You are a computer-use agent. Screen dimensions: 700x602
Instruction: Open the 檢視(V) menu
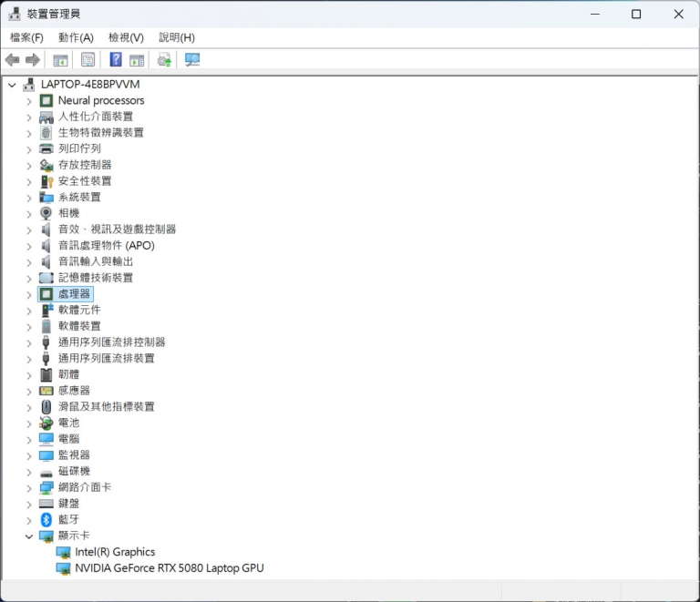coord(127,38)
